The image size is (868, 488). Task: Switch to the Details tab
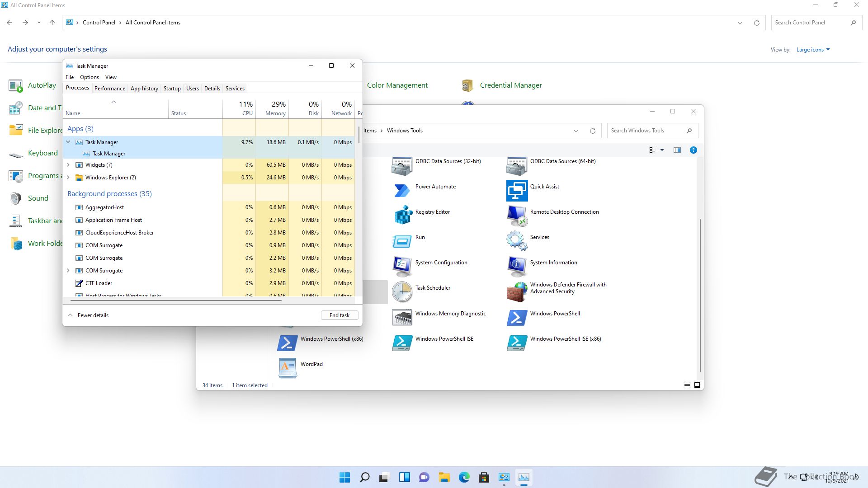tap(212, 89)
